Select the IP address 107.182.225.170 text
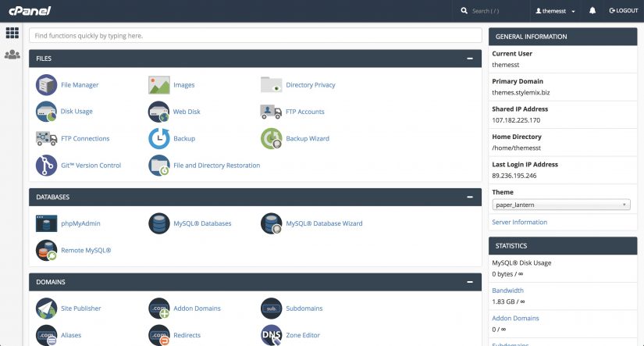Screen dimensions: 644x346 click(516, 120)
